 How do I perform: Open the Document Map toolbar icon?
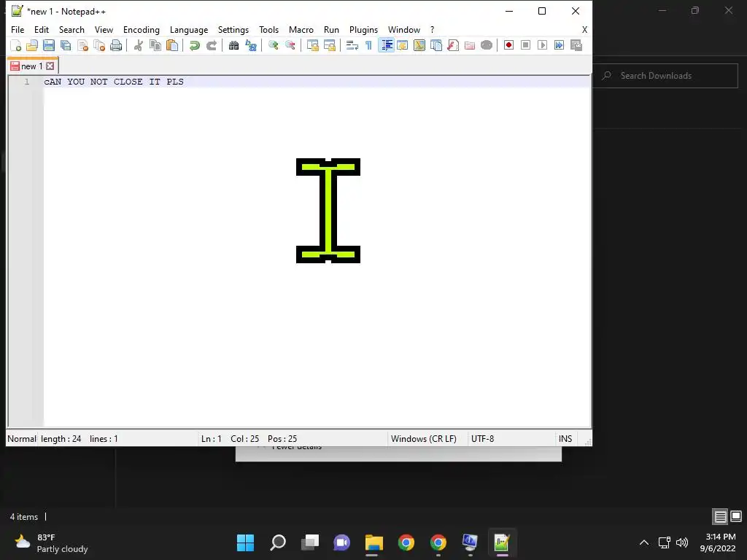419,46
